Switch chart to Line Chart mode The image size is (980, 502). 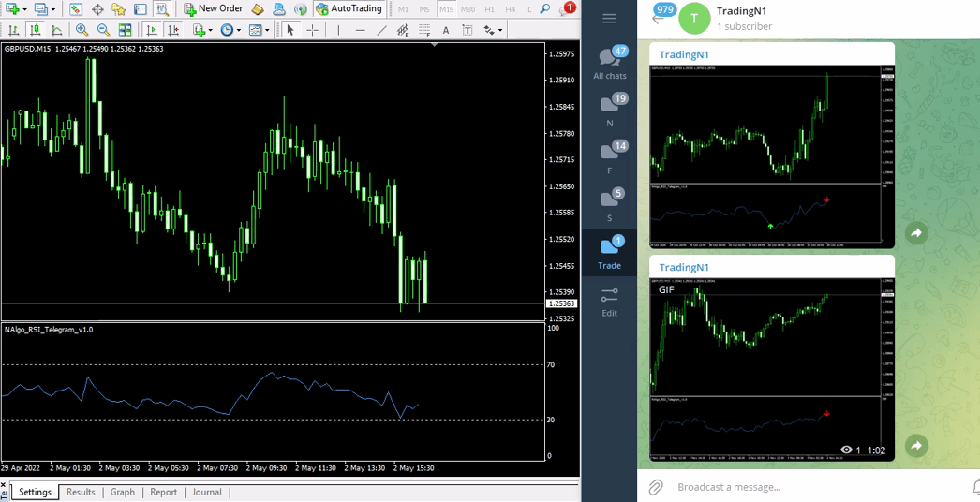tap(57, 29)
